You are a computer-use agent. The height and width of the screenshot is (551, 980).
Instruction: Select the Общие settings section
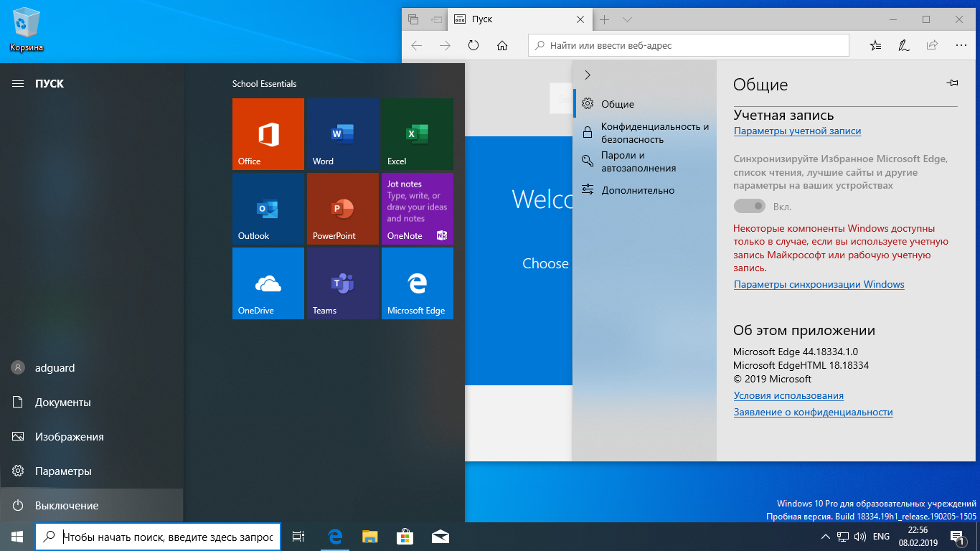click(x=645, y=104)
